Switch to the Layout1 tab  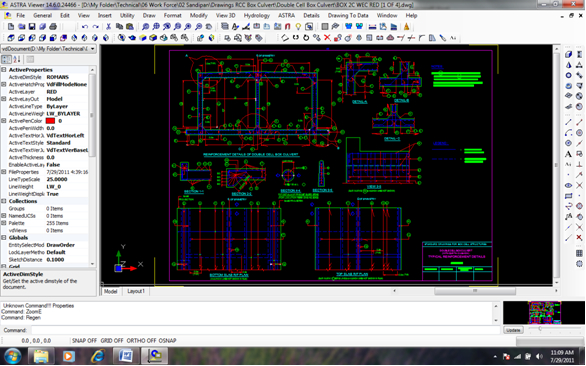pyautogui.click(x=136, y=291)
